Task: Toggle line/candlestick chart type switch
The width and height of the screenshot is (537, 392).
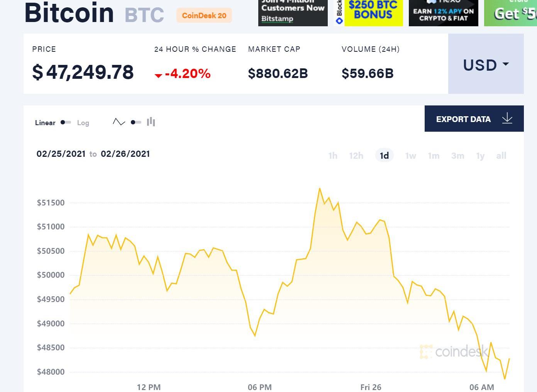Action: [x=136, y=122]
